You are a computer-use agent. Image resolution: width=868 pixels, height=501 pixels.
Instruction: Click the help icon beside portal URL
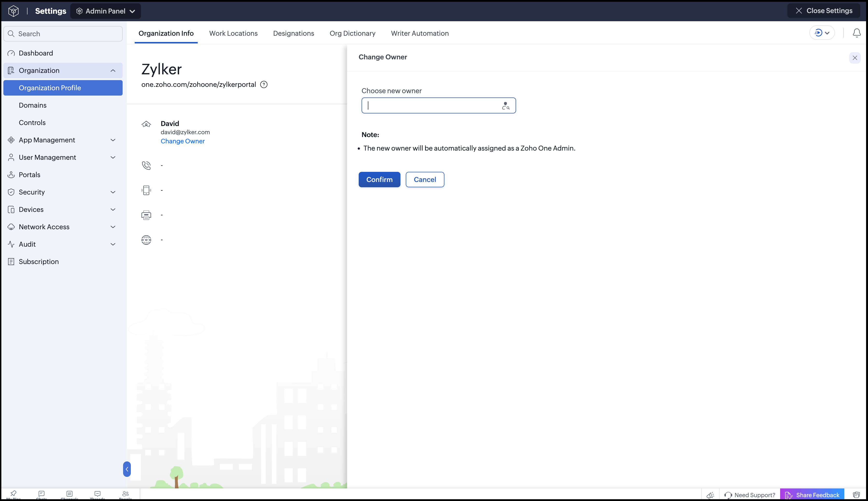coord(264,85)
